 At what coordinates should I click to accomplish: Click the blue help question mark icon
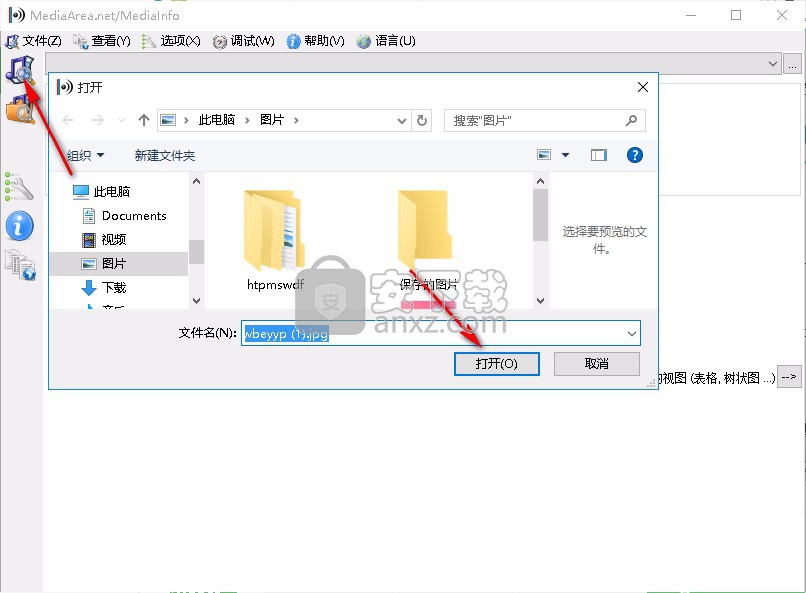(634, 155)
